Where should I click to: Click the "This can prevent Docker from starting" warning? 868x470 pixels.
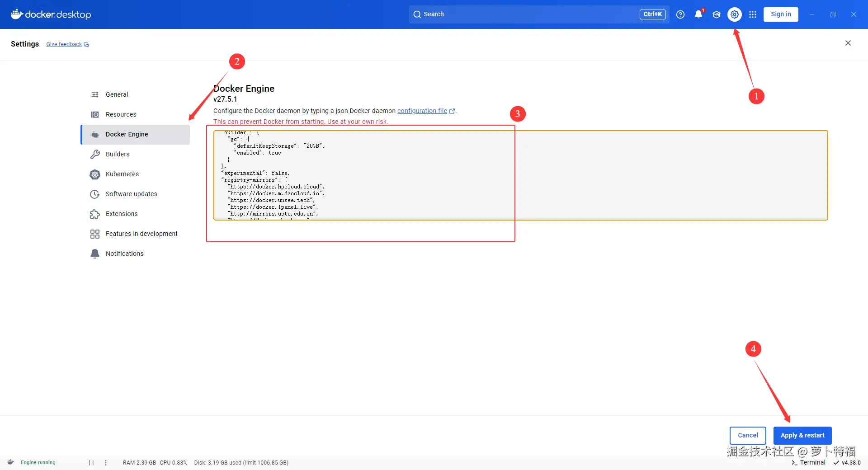point(301,122)
